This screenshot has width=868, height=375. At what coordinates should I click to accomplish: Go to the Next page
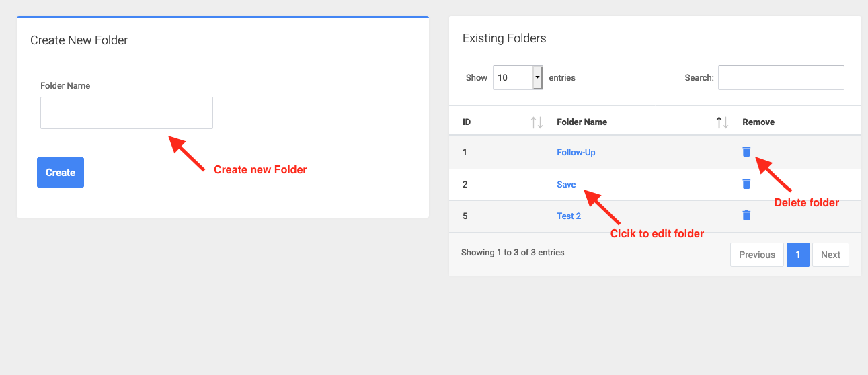pos(830,255)
